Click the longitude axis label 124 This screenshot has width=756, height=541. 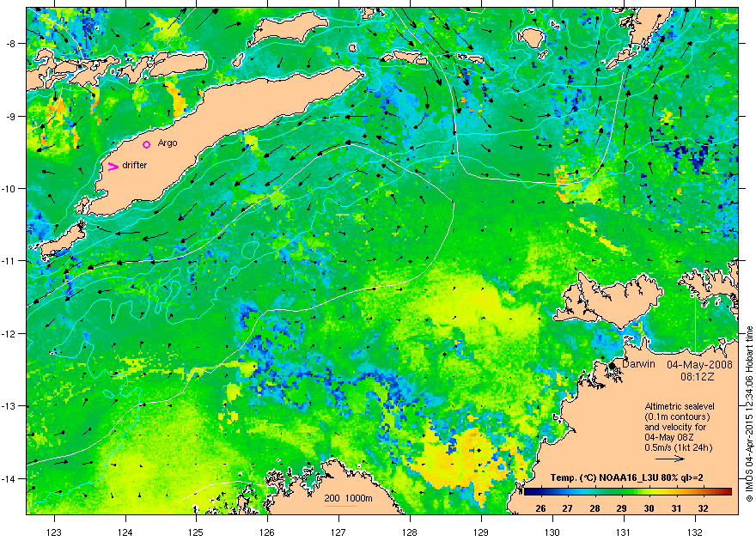(x=125, y=532)
